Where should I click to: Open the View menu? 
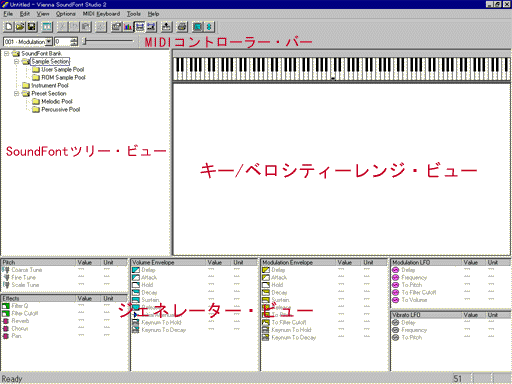43,14
